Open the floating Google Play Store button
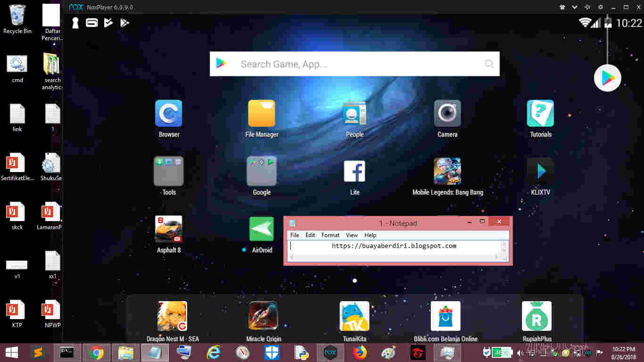 pos(607,78)
